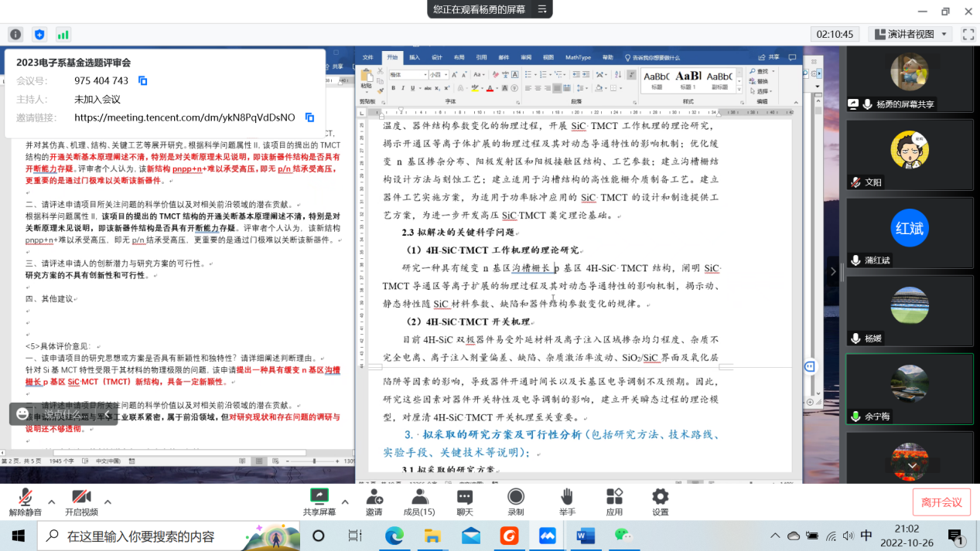This screenshot has height=551, width=980.
Task: Start recording with 录制 button
Action: click(515, 502)
